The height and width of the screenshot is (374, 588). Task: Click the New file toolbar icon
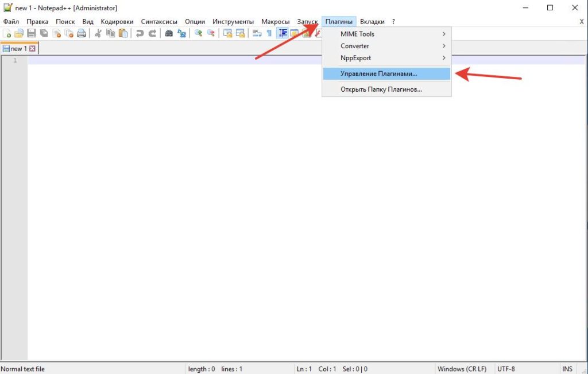pyautogui.click(x=7, y=33)
